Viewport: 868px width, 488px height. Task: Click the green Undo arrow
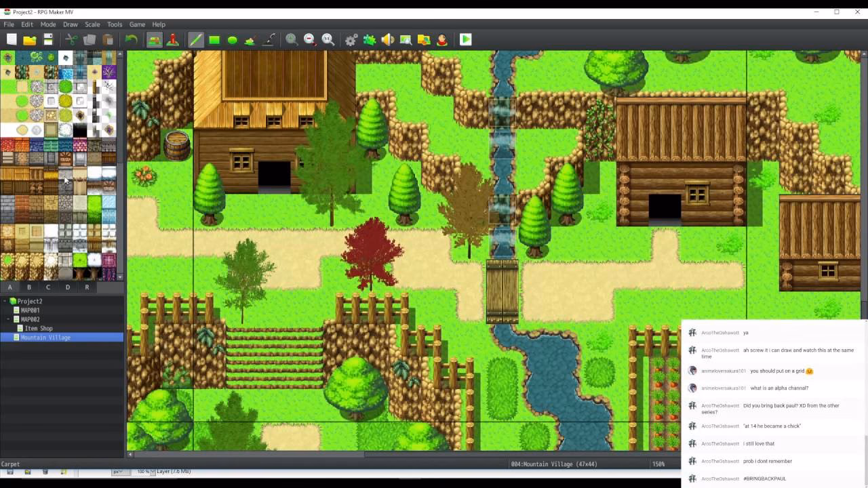click(x=131, y=40)
